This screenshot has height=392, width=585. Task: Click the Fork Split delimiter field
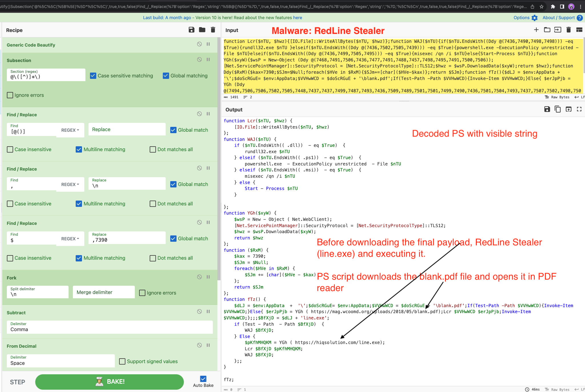click(38, 292)
